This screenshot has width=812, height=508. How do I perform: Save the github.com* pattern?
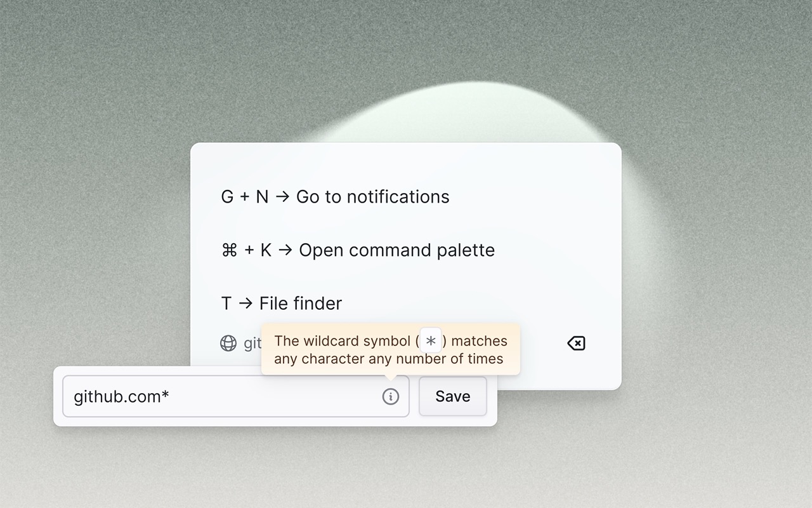tap(453, 396)
